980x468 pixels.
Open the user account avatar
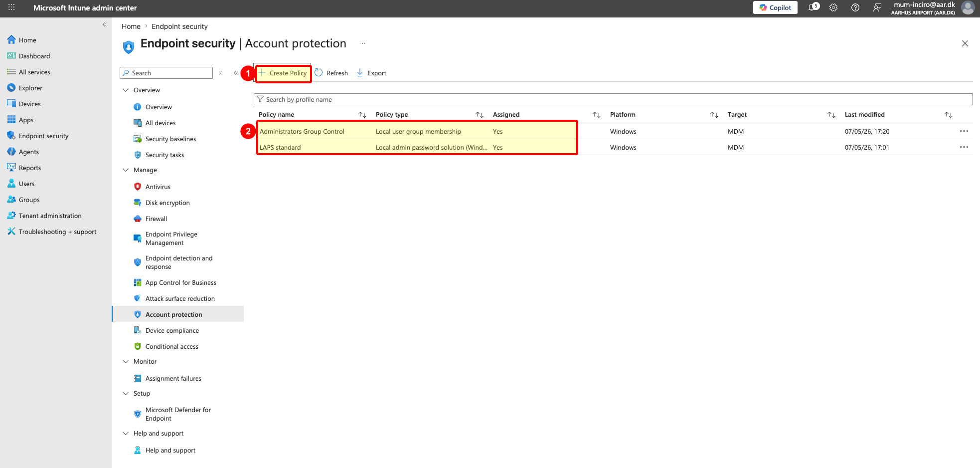pyautogui.click(x=968, y=7)
